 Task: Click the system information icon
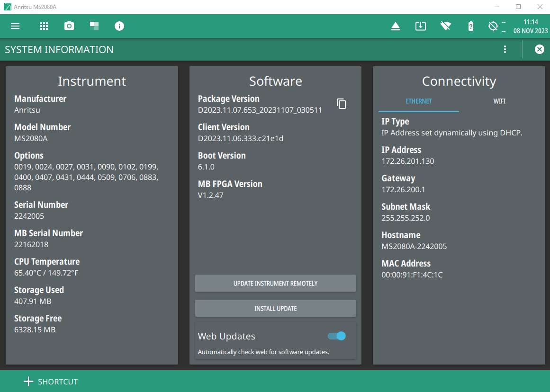(119, 26)
